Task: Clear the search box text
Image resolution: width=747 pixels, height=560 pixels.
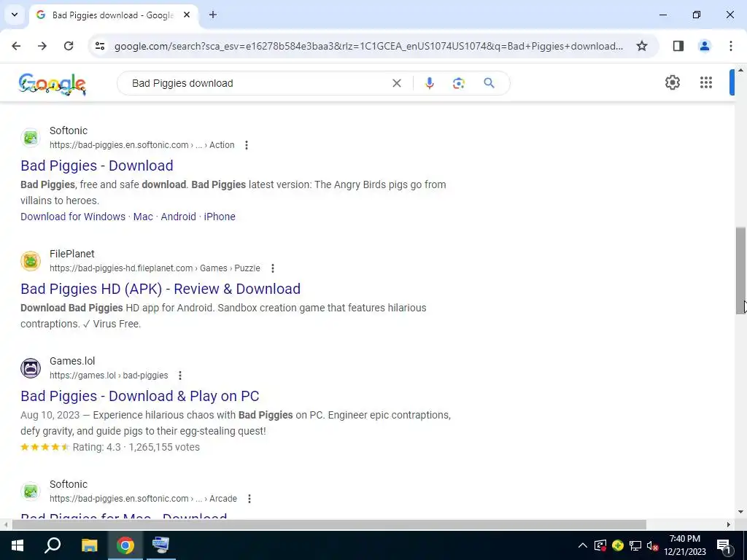Action: click(396, 83)
